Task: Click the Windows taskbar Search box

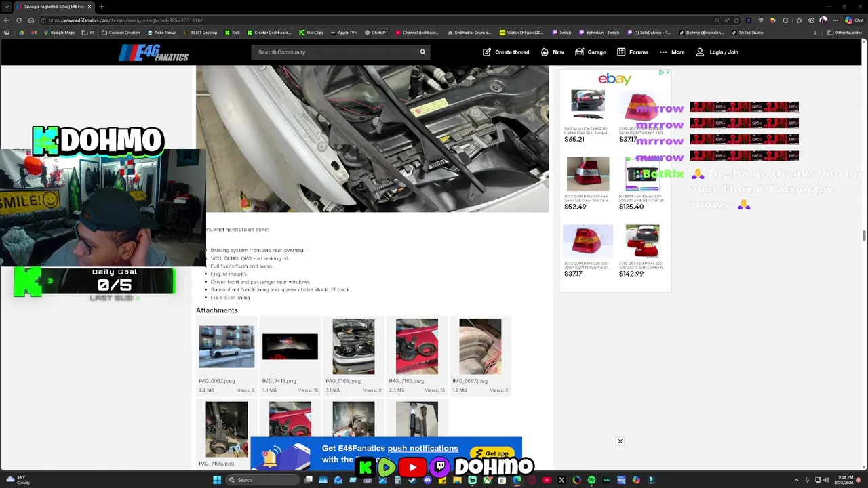Action: 261,480
